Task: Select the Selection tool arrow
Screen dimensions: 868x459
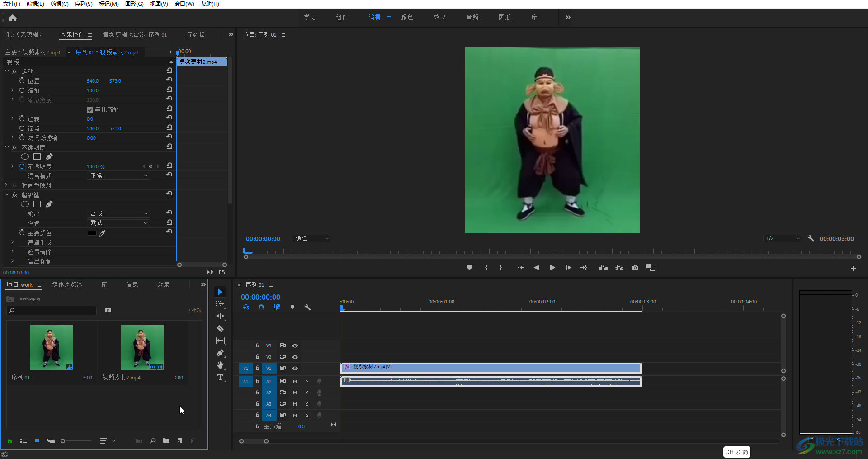Action: [220, 292]
